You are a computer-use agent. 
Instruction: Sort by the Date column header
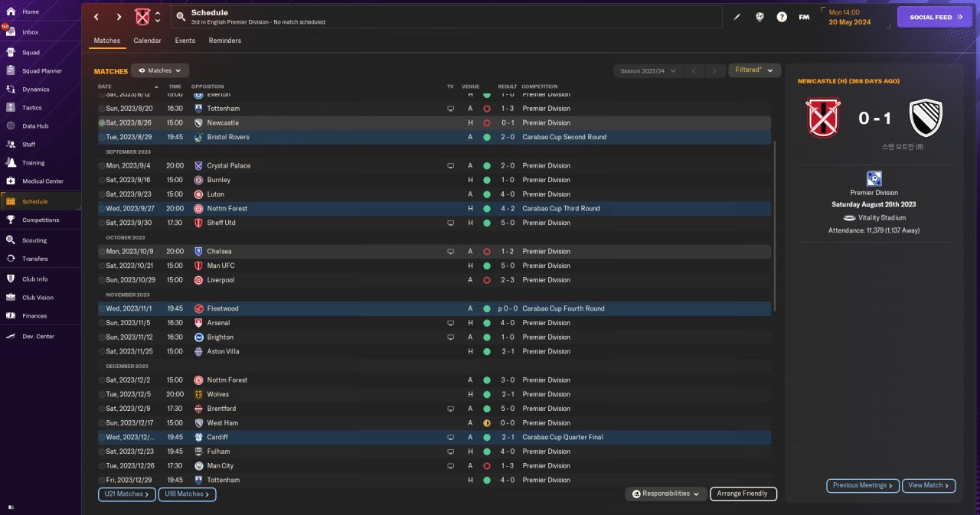point(104,86)
